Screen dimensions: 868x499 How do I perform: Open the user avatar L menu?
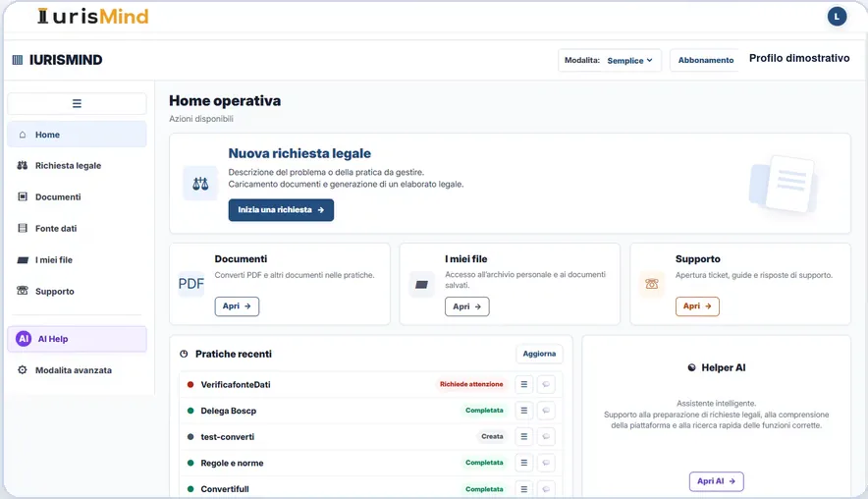coord(837,17)
